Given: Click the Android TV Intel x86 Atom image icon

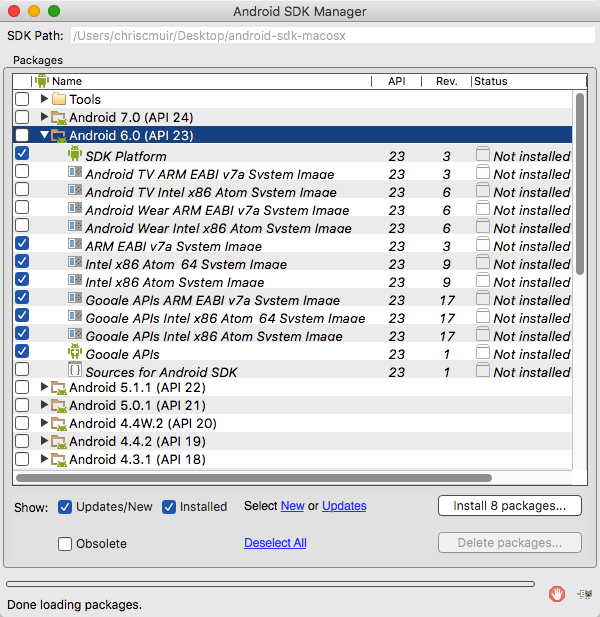Looking at the screenshot, I should point(75,190).
